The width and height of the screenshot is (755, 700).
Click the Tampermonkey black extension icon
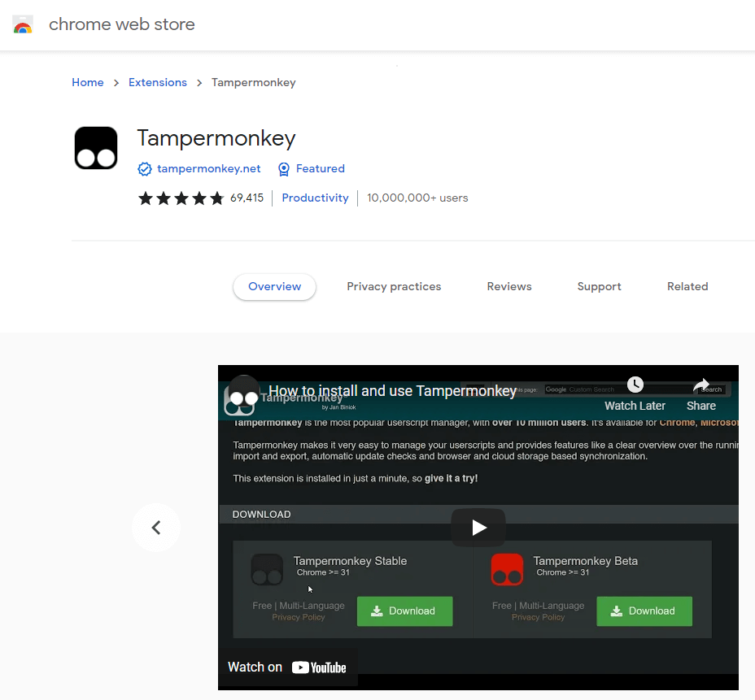coord(96,148)
